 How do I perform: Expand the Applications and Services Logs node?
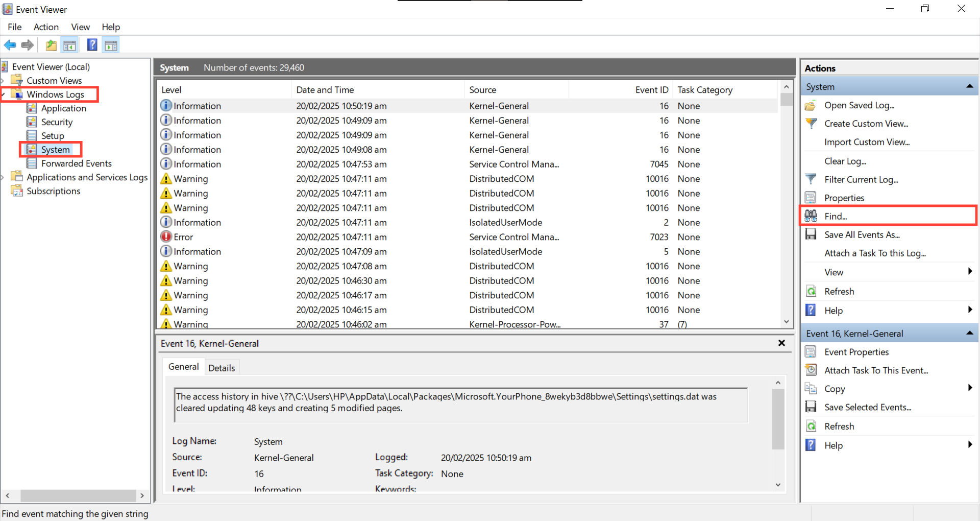click(3, 177)
